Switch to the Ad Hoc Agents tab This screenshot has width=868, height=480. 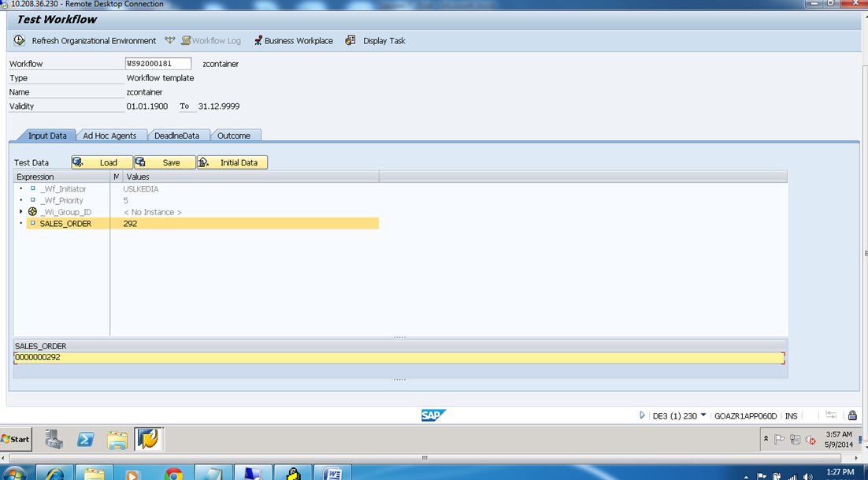click(x=109, y=135)
